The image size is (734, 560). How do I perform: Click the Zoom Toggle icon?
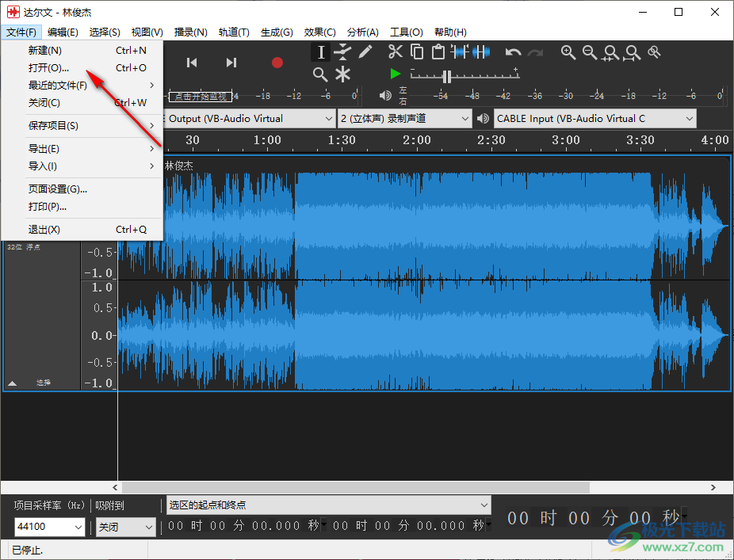(x=654, y=52)
